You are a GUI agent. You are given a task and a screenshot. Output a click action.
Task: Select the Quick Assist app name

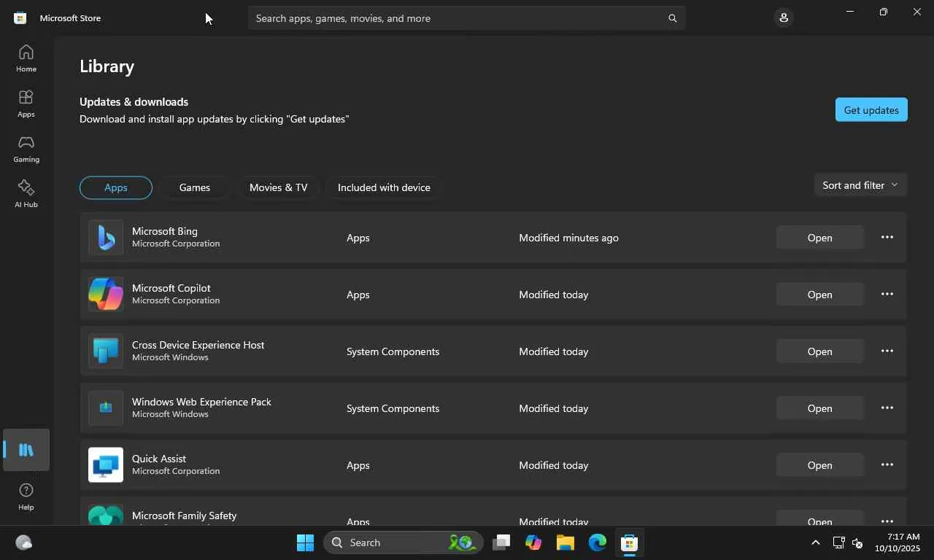point(159,459)
